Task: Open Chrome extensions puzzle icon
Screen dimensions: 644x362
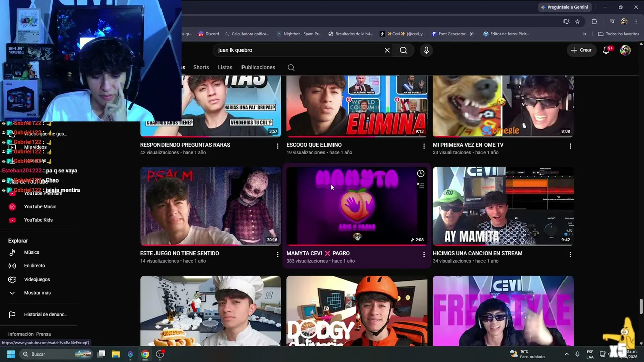Action: pyautogui.click(x=594, y=21)
